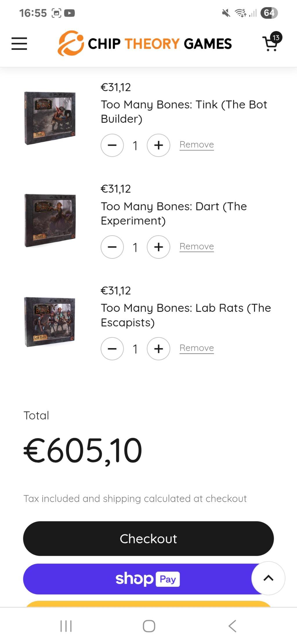
Task: Tap the scroll-to-top chevron button
Action: point(268,578)
